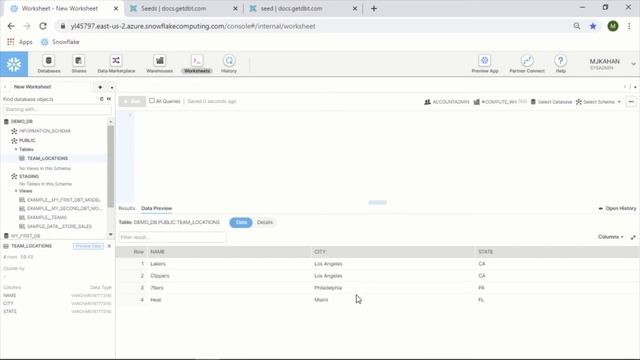Open Preview App
Viewport: 640px width, 360px height.
click(485, 64)
